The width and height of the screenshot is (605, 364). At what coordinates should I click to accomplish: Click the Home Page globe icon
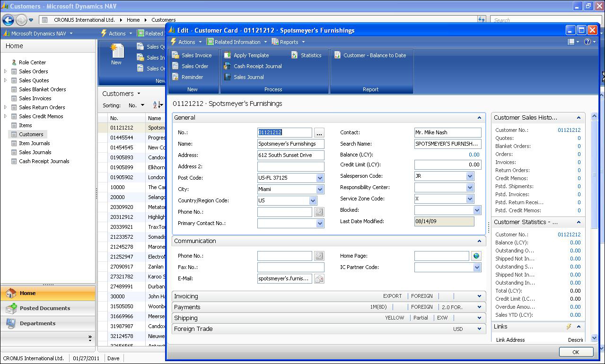pyautogui.click(x=476, y=256)
